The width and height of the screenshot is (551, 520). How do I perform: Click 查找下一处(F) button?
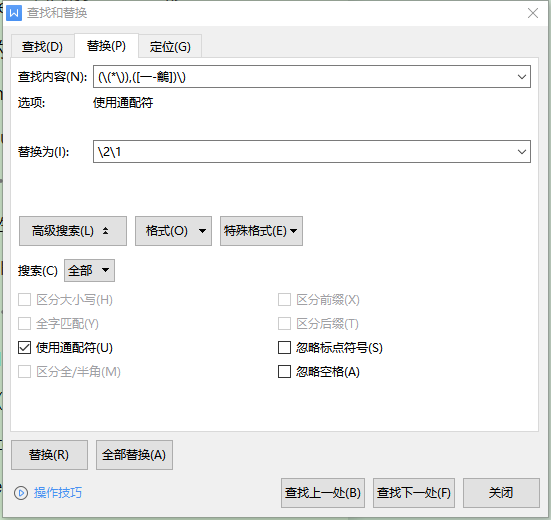coord(414,493)
